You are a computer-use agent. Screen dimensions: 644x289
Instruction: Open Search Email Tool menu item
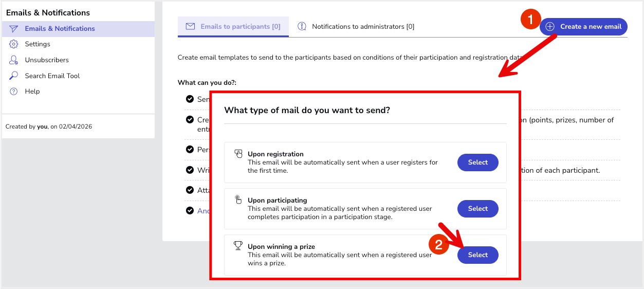[x=52, y=76]
